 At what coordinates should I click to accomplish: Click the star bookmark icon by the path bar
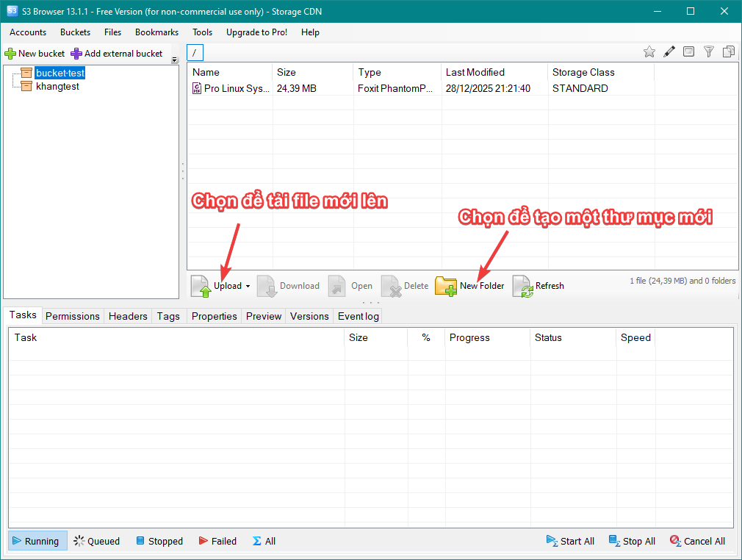pos(649,51)
